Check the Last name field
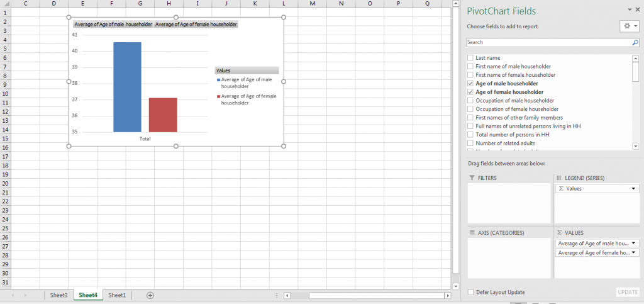This screenshot has height=304, width=644. point(470,58)
